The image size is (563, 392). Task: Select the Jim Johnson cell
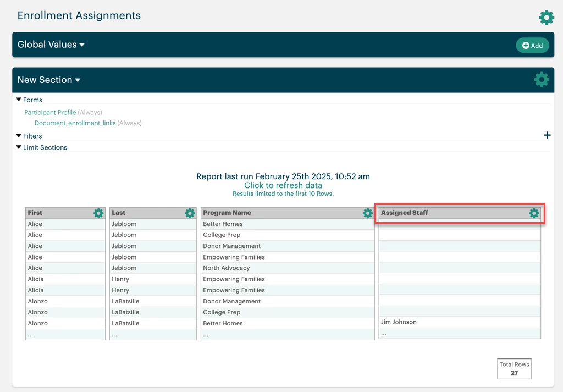[x=460, y=322]
